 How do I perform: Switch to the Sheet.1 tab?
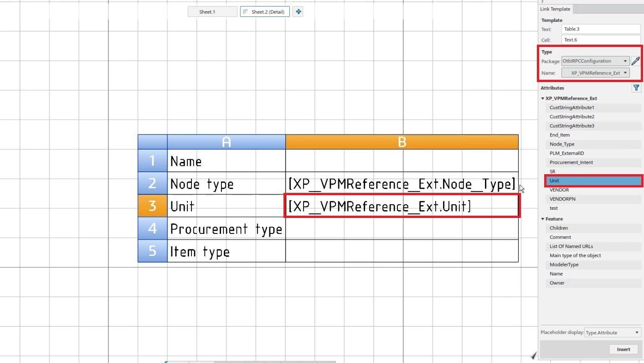pyautogui.click(x=212, y=11)
